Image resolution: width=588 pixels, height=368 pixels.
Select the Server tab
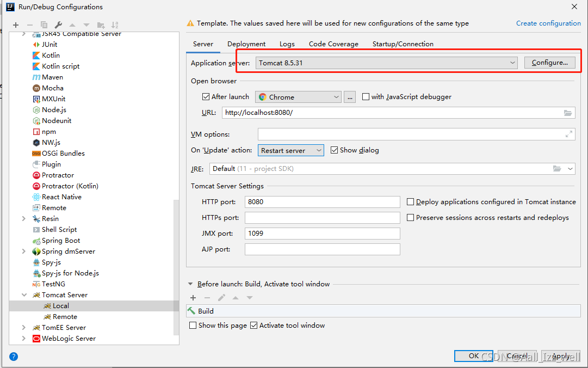(x=203, y=44)
